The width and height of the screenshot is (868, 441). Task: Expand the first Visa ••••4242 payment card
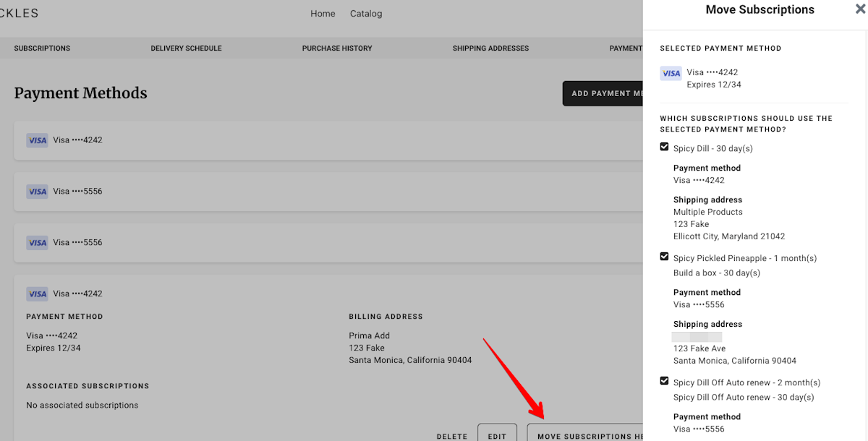(328, 140)
